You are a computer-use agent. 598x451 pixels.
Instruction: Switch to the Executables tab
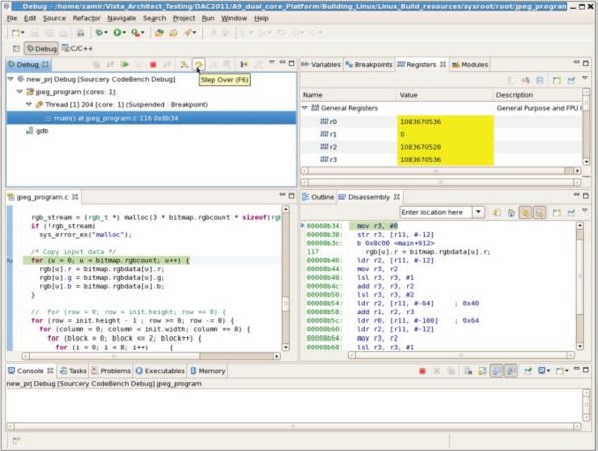160,371
